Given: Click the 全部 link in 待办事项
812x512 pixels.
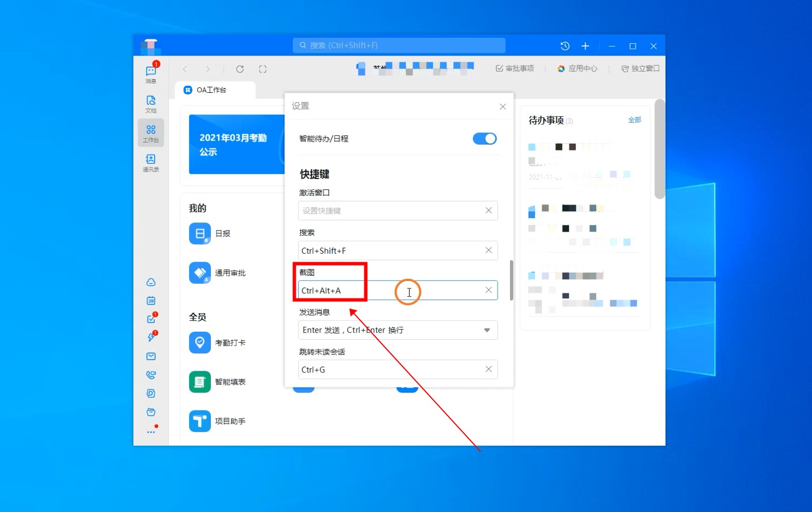Looking at the screenshot, I should click(x=634, y=120).
